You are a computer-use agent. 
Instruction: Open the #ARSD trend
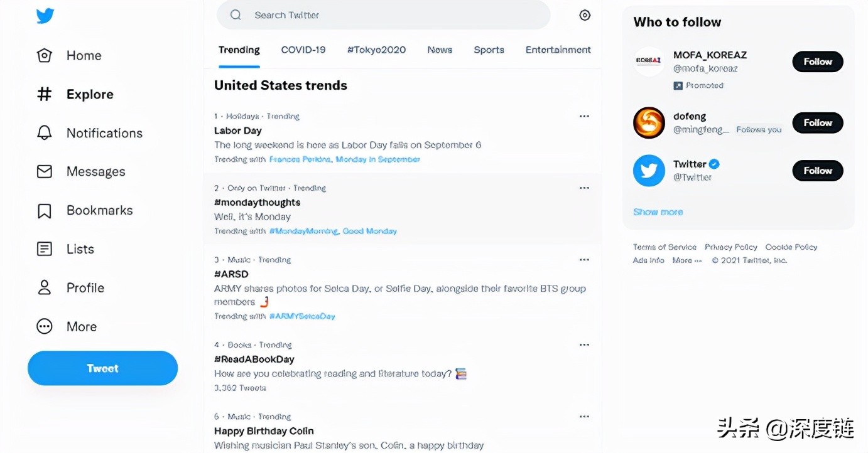tap(232, 274)
